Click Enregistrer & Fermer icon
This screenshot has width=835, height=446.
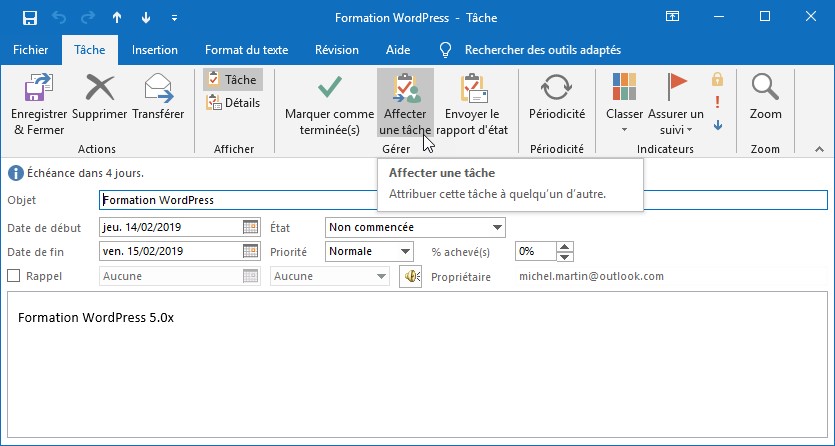38,105
